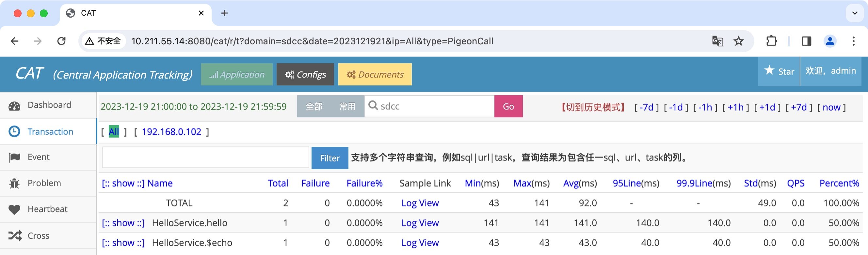Open the Dashboard sidebar item
The width and height of the screenshot is (868, 255).
tap(49, 105)
